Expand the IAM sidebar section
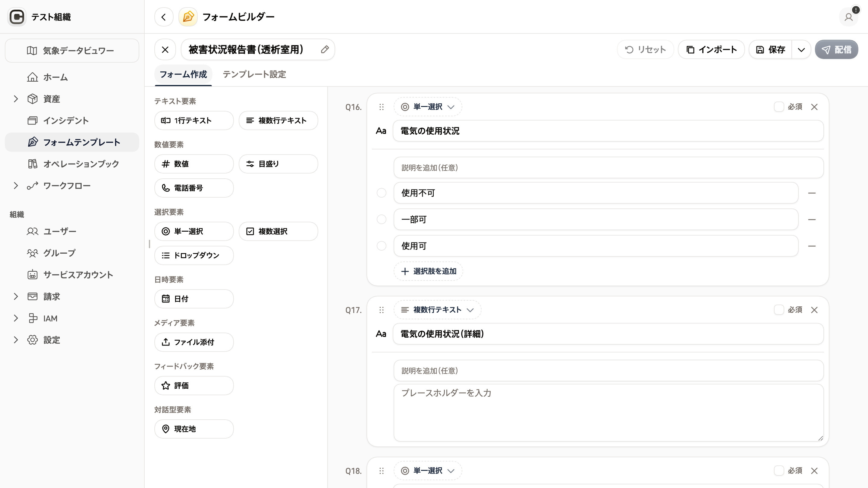The width and height of the screenshot is (868, 488). click(x=15, y=318)
